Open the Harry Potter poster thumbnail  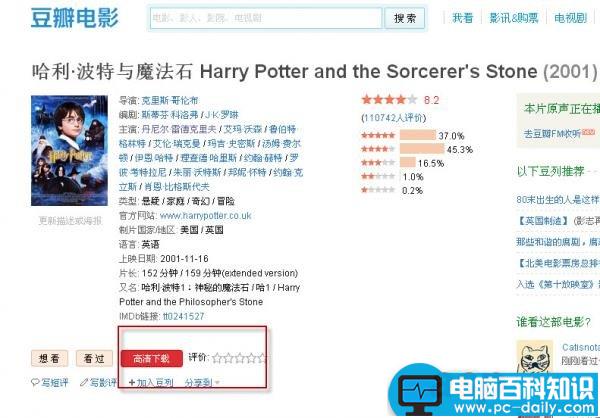pyautogui.click(x=69, y=150)
